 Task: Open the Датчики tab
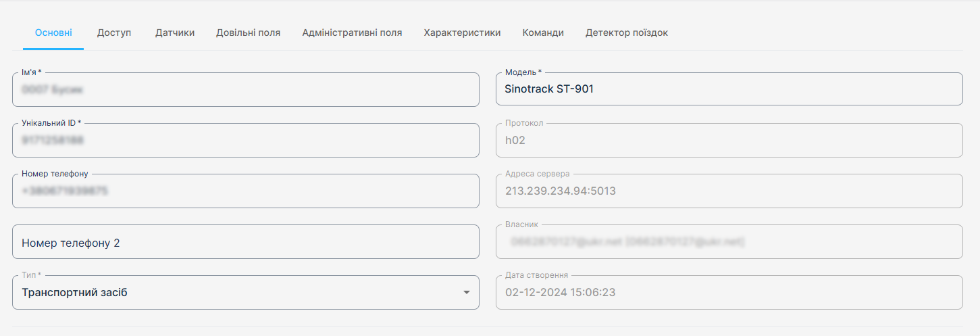pos(175,32)
